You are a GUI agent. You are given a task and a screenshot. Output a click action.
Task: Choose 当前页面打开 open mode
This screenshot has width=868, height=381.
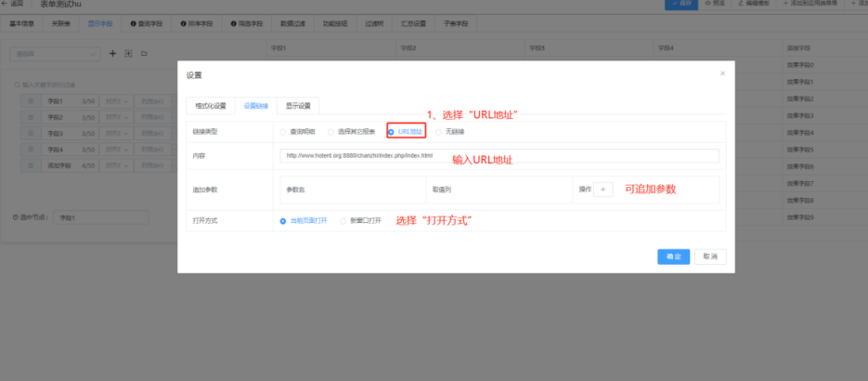coord(304,220)
